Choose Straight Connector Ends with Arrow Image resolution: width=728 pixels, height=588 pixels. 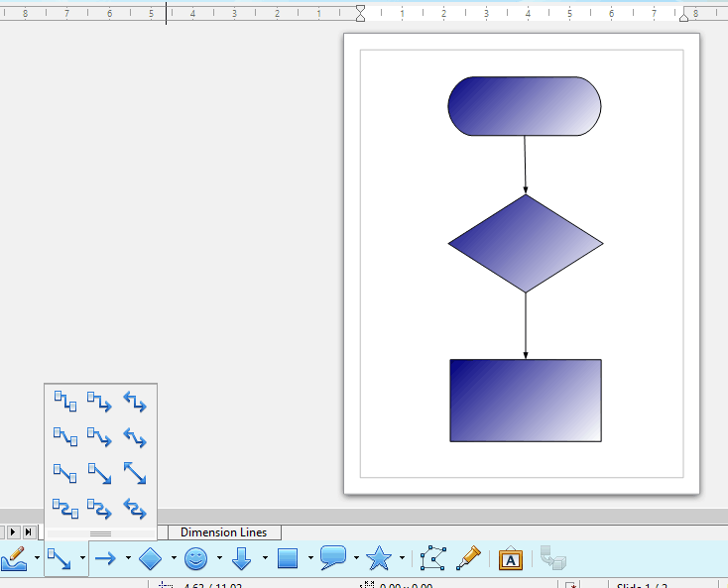[x=99, y=473]
